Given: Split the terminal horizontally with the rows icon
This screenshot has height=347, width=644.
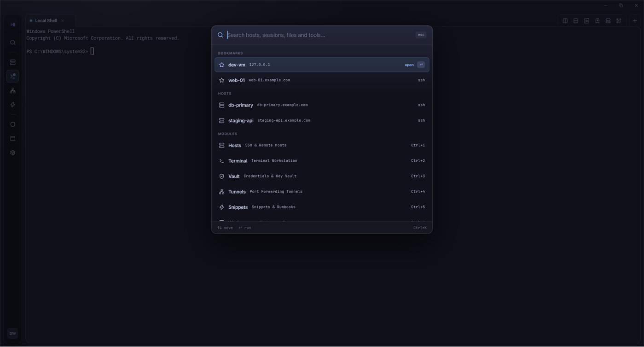Looking at the screenshot, I should click(576, 21).
